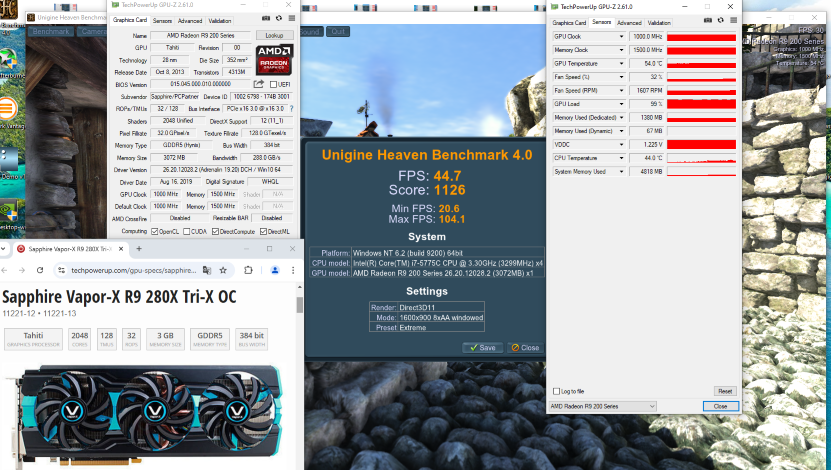Bookmark this page with the star icon
831x470 pixels.
223,270
